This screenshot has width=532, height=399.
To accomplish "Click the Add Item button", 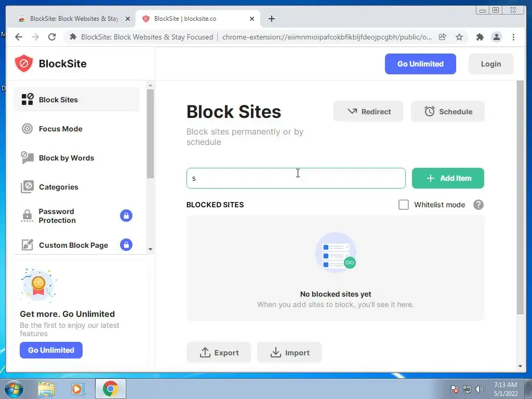I will click(447, 178).
